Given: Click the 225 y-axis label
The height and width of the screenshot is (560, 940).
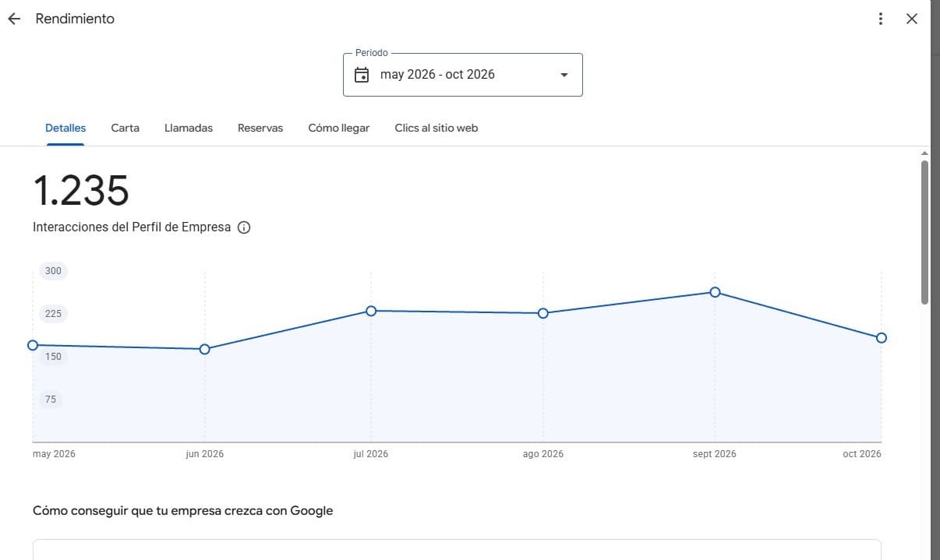Looking at the screenshot, I should (53, 314).
